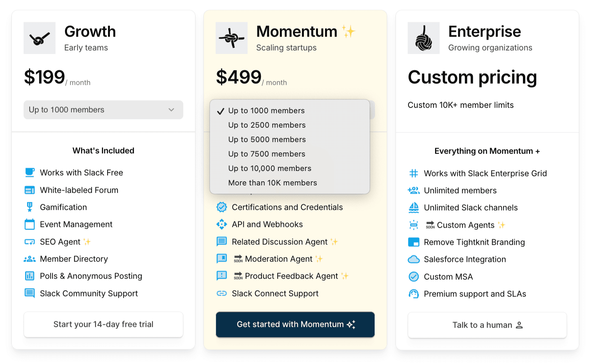Pick More than 10K members option

click(x=272, y=183)
